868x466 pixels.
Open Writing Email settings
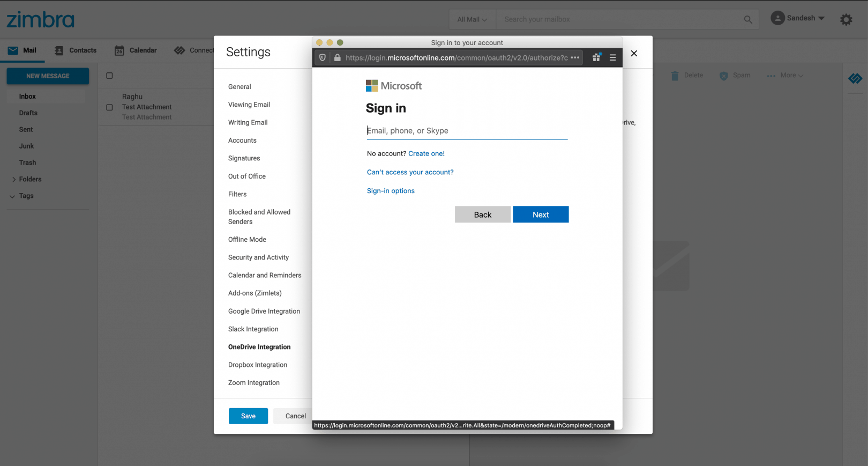point(248,122)
